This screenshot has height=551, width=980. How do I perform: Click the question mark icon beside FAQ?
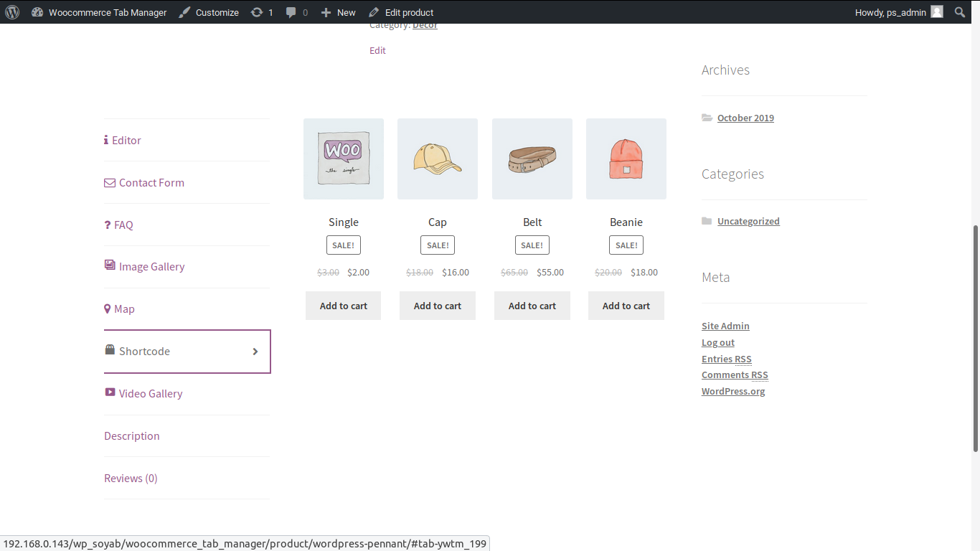tap(107, 225)
